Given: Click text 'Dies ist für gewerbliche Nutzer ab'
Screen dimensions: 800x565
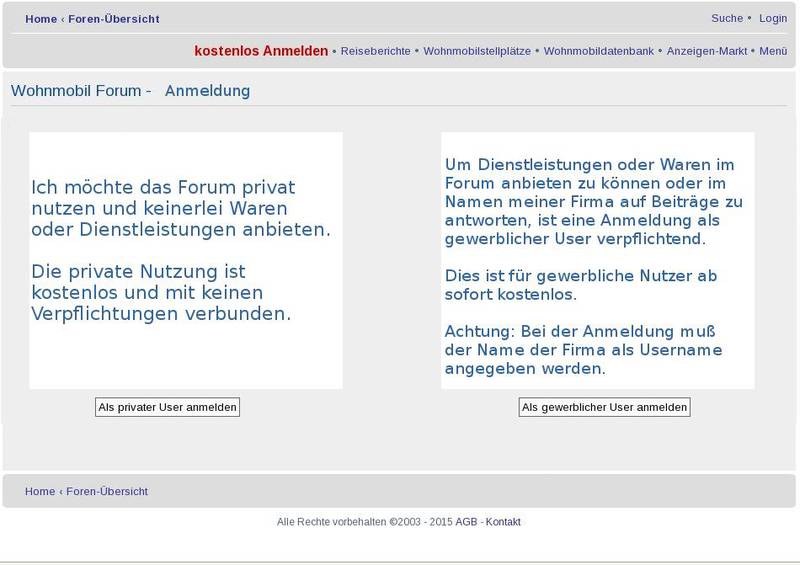Looking at the screenshot, I should (581, 276).
